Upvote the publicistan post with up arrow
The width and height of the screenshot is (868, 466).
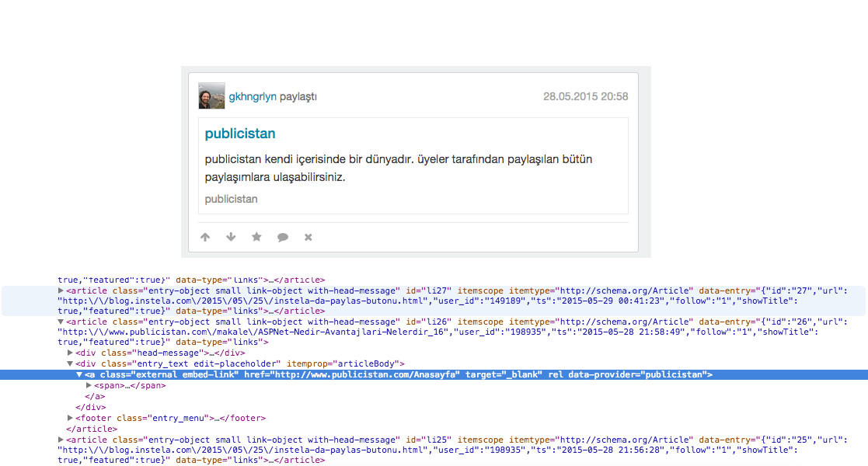point(205,237)
